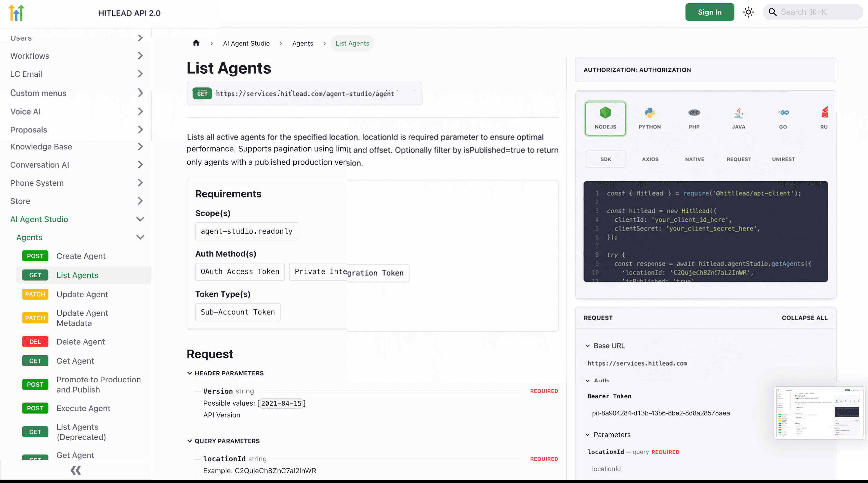Click the Sign In button
Viewport: 868px width, 483px height.
[x=710, y=12]
